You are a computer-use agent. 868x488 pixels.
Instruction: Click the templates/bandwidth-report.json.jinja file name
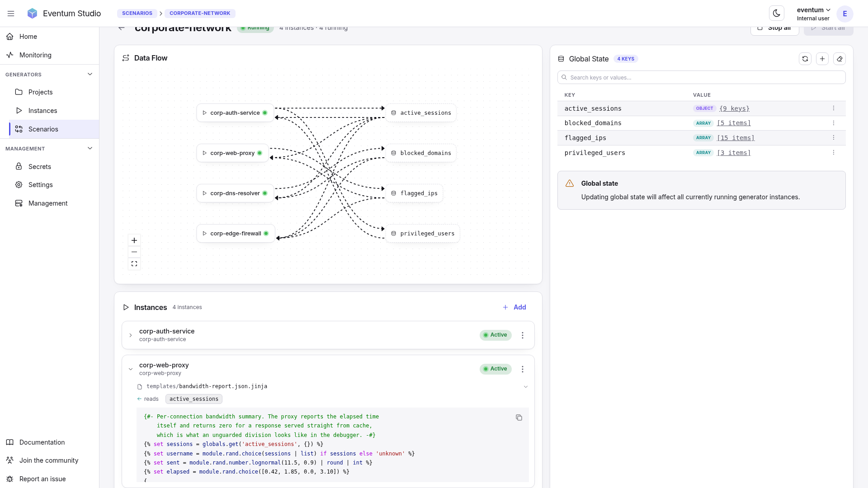pyautogui.click(x=207, y=386)
